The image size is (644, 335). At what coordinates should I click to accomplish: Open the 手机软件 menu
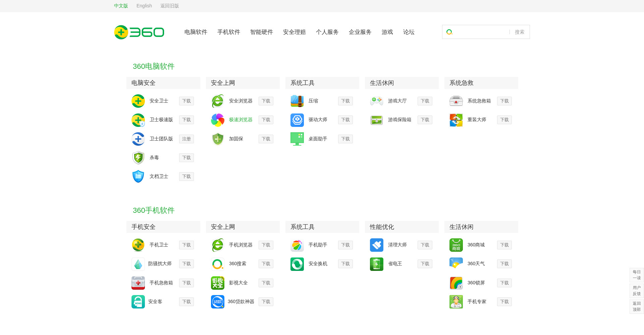point(229,32)
